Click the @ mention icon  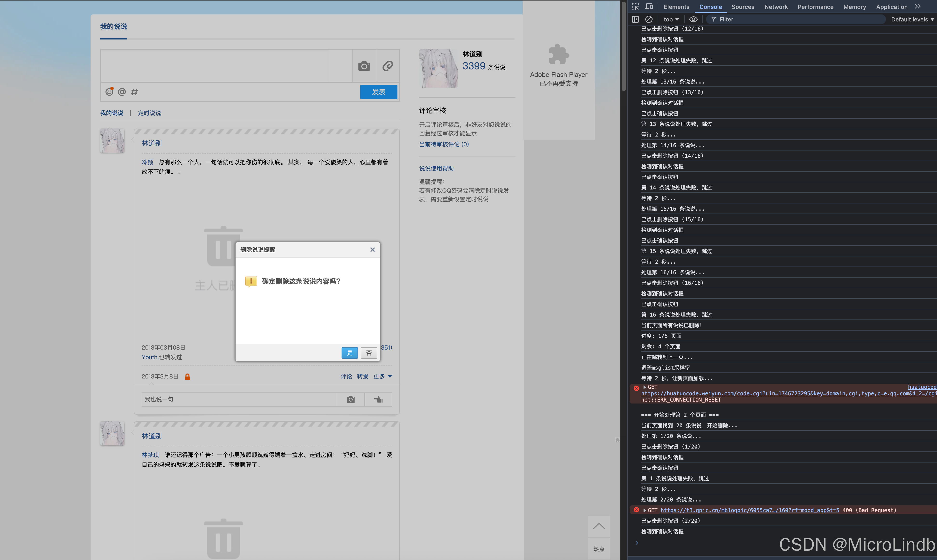point(122,92)
